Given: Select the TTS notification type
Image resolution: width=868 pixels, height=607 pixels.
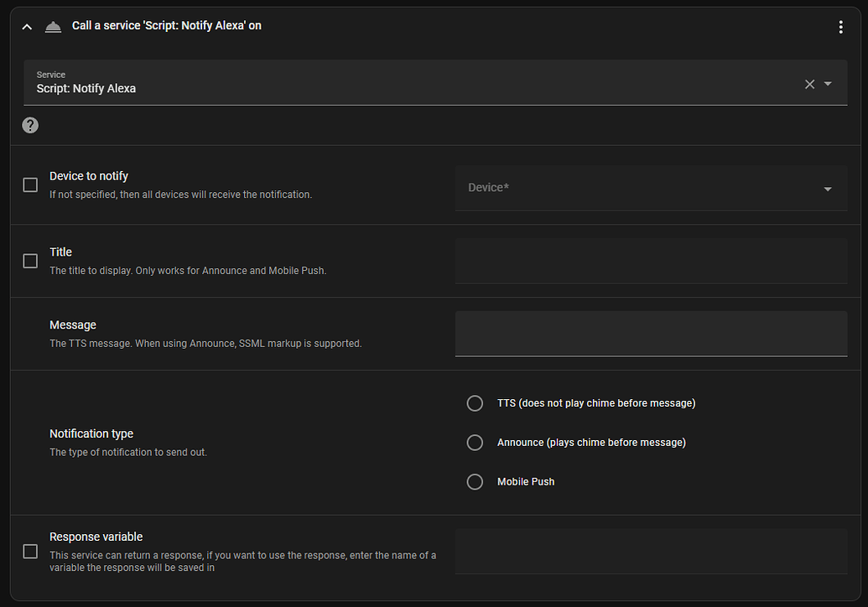Looking at the screenshot, I should tap(475, 403).
